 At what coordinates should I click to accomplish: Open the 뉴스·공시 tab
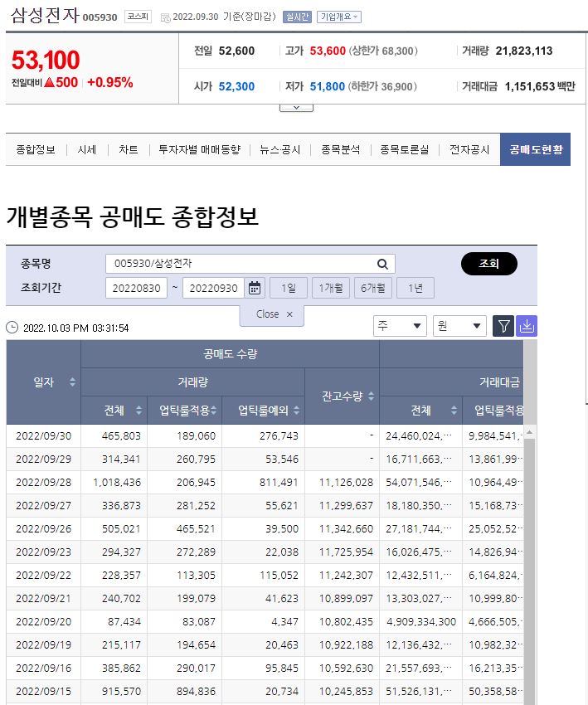(279, 150)
